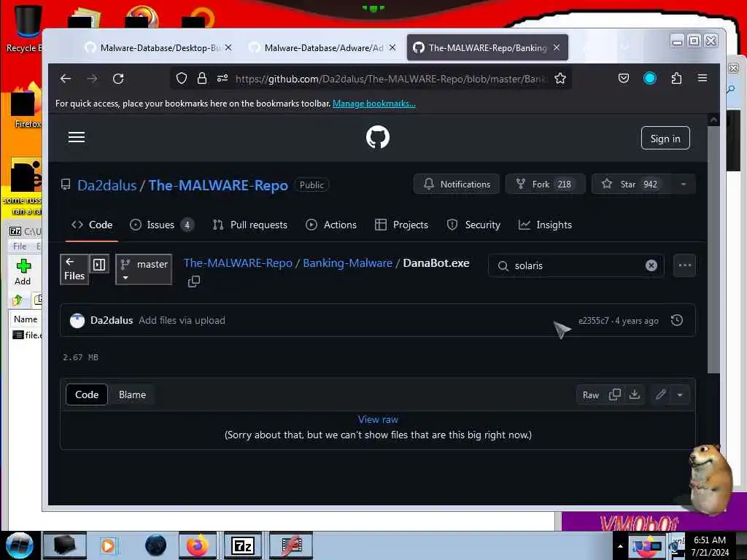Switch to Malware-Database/Desktop tab
Image resolution: width=747 pixels, height=560 pixels.
click(158, 47)
